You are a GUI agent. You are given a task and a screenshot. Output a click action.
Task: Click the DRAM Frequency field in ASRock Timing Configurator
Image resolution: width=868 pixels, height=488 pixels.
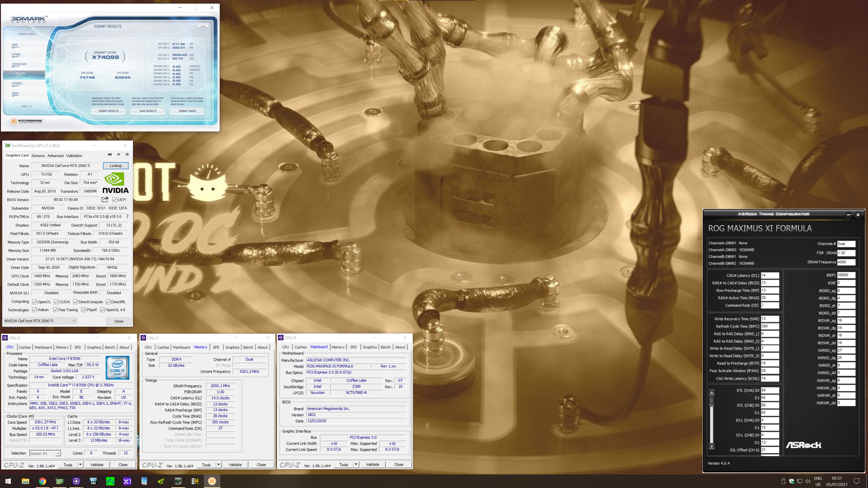click(846, 262)
